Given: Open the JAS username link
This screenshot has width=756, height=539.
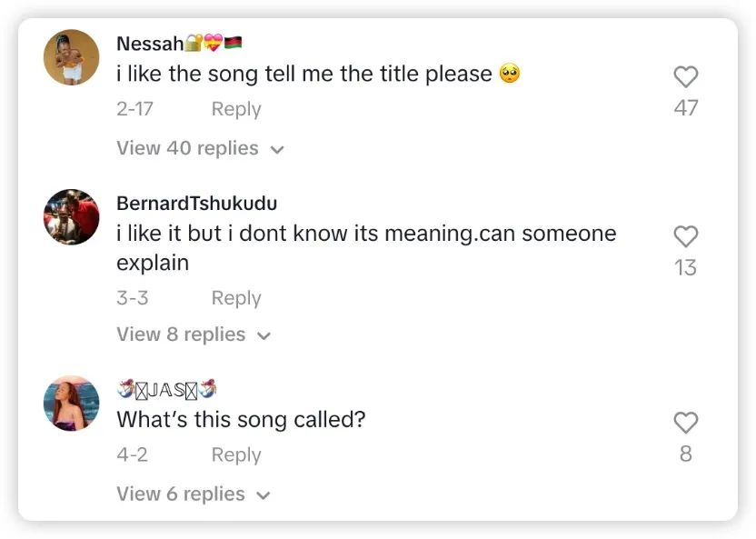Looking at the screenshot, I should 166,390.
